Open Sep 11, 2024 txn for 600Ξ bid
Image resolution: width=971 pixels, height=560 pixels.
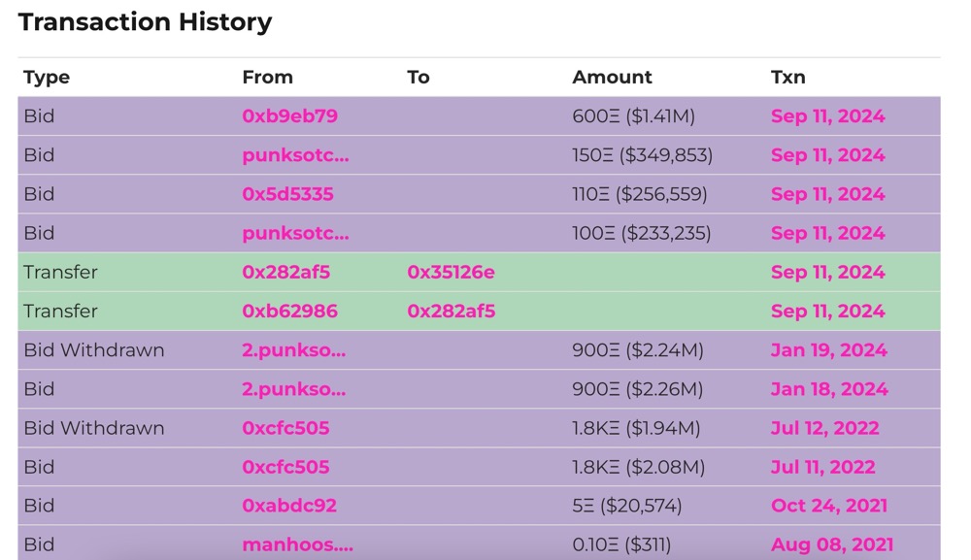(x=827, y=116)
